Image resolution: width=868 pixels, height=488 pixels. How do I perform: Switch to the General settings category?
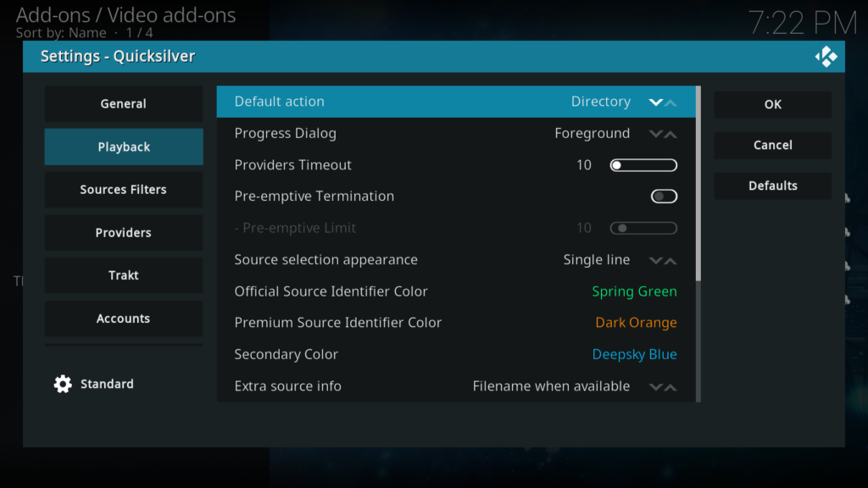[x=123, y=103]
